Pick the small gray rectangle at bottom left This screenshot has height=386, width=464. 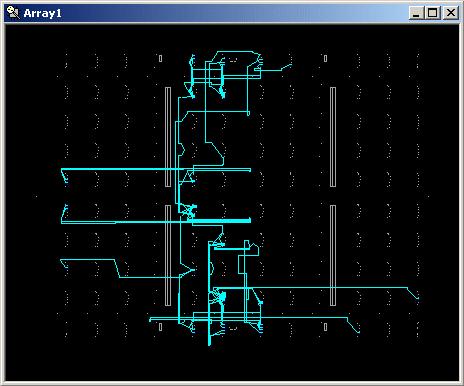click(161, 327)
